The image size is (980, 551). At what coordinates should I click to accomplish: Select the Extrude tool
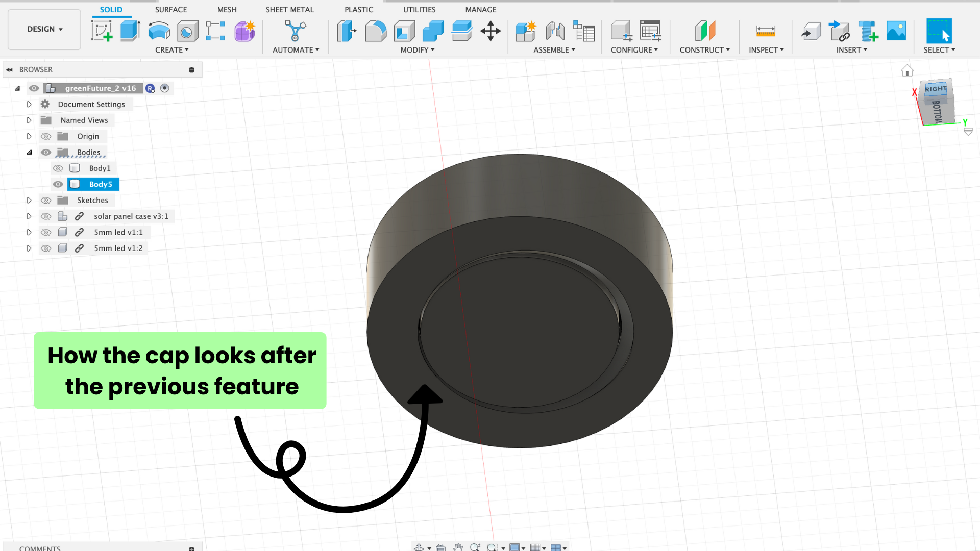click(x=130, y=31)
